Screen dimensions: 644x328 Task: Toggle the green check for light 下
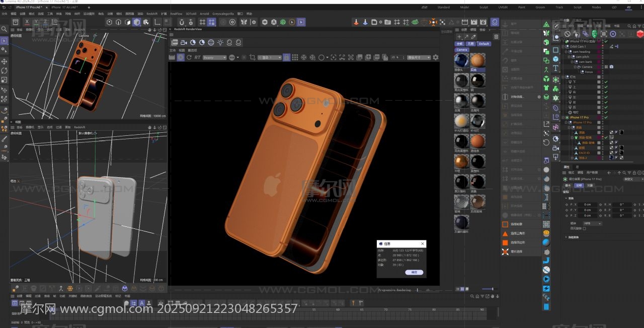606,82
